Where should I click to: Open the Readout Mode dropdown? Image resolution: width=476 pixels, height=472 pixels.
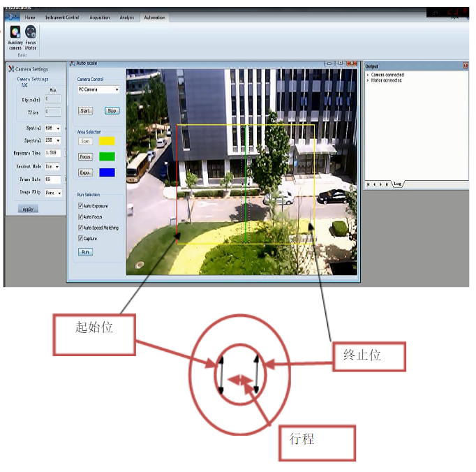coord(57,167)
